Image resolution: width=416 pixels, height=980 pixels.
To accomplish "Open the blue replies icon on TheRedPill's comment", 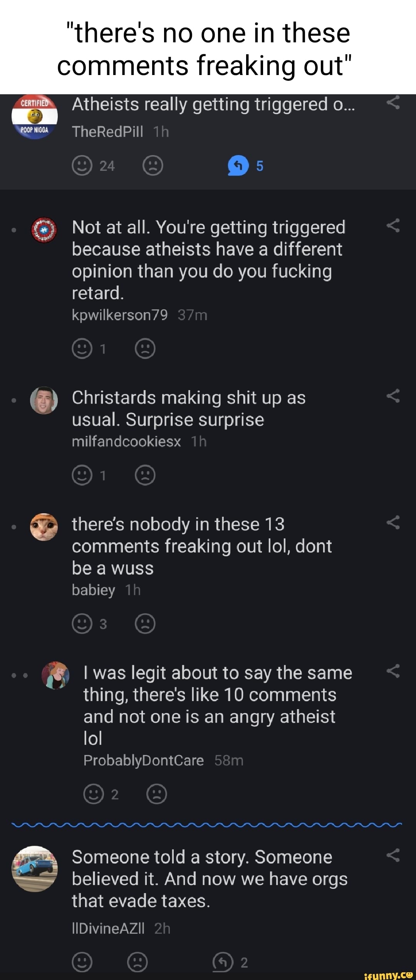I will 238,165.
